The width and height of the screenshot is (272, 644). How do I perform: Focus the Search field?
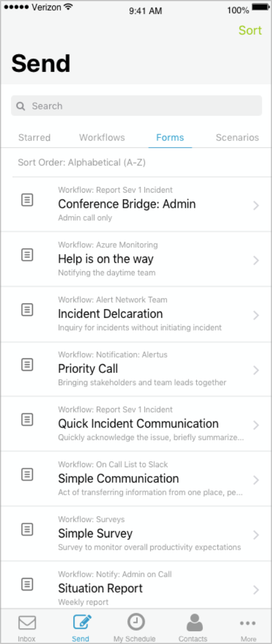pyautogui.click(x=136, y=106)
